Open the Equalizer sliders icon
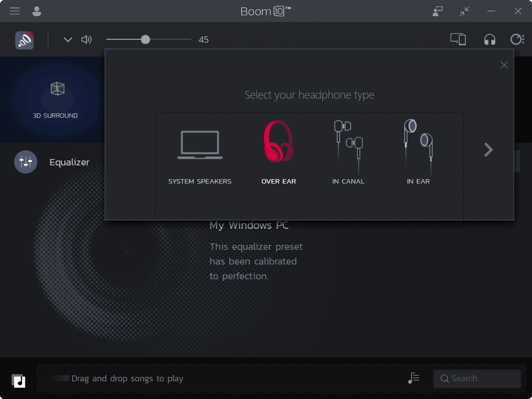 pos(26,162)
